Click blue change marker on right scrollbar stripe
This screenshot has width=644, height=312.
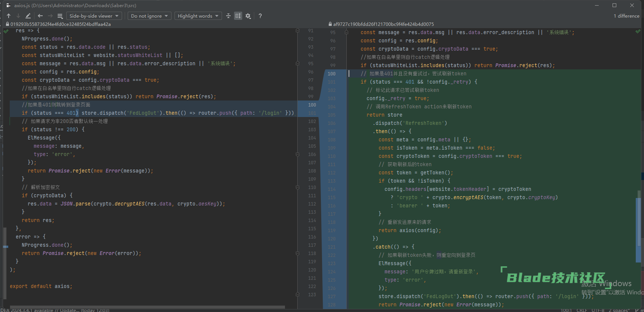click(638, 231)
